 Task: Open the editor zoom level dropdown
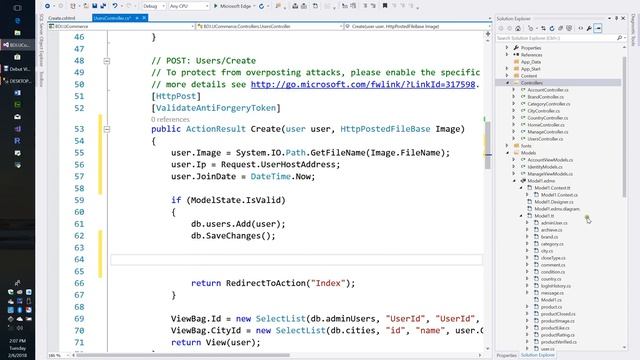click(x=58, y=355)
